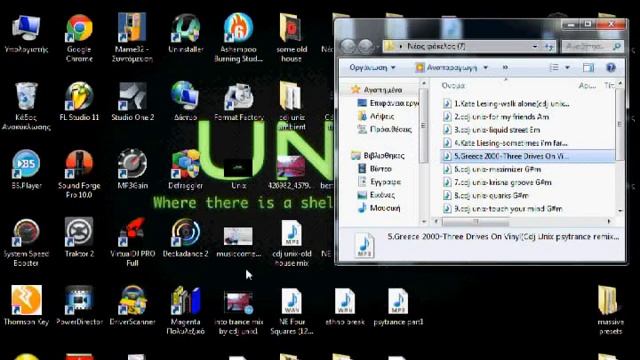Open the Google Chrome desktop shortcut
640x360 pixels.
point(79,38)
